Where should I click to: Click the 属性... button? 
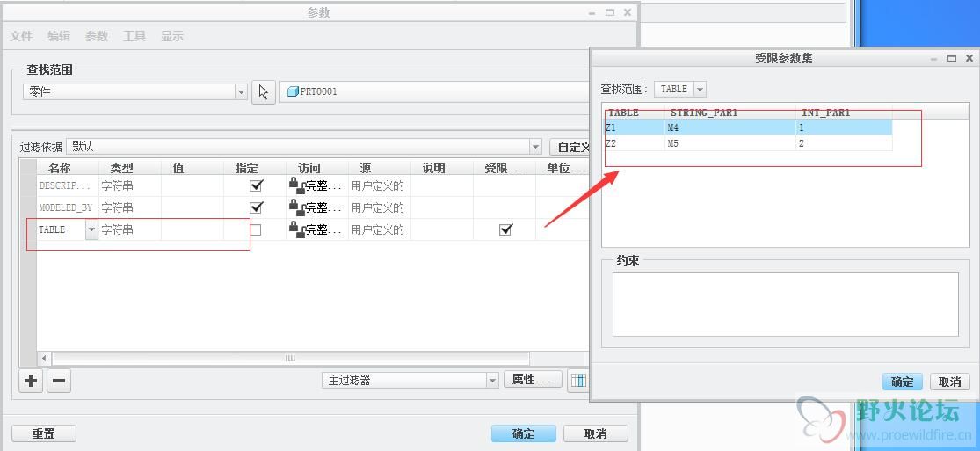coord(533,380)
